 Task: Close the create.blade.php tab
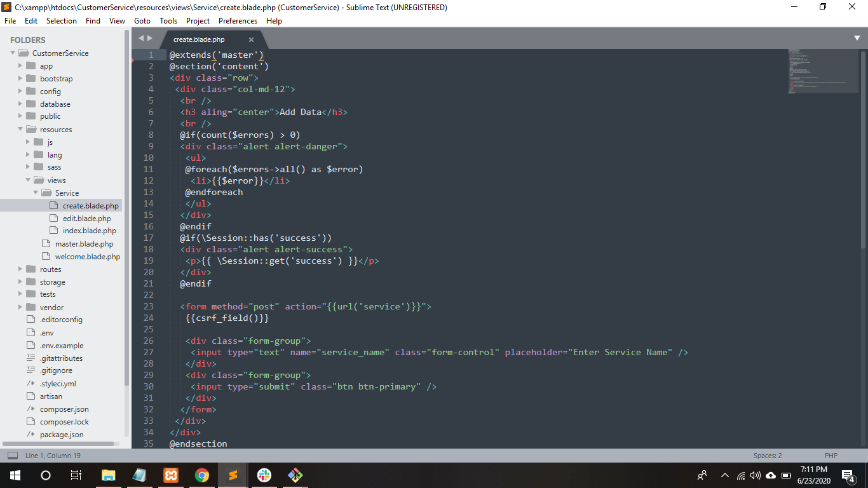tap(251, 39)
